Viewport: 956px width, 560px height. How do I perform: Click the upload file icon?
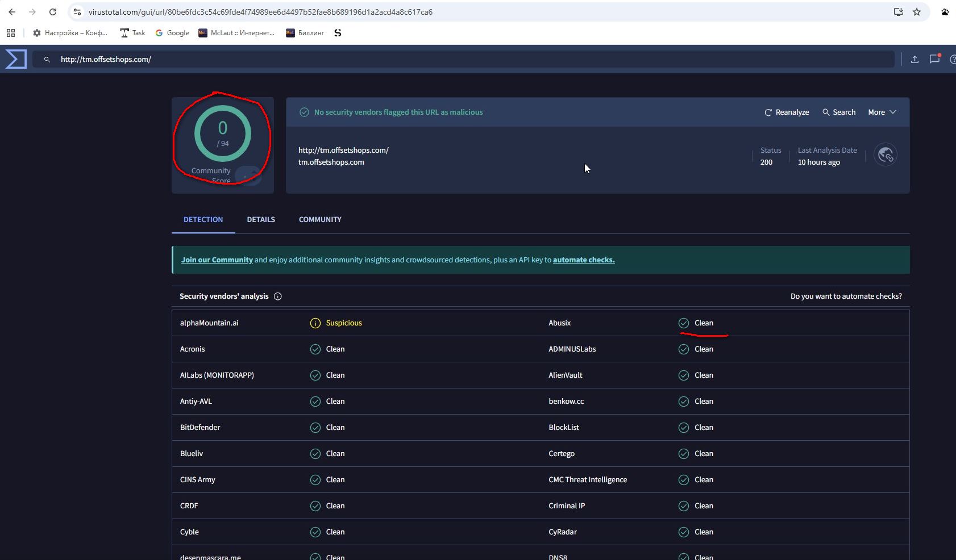915,59
